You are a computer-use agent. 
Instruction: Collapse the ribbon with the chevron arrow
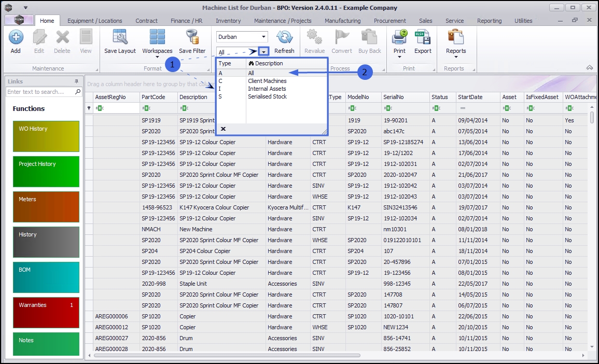(x=589, y=68)
